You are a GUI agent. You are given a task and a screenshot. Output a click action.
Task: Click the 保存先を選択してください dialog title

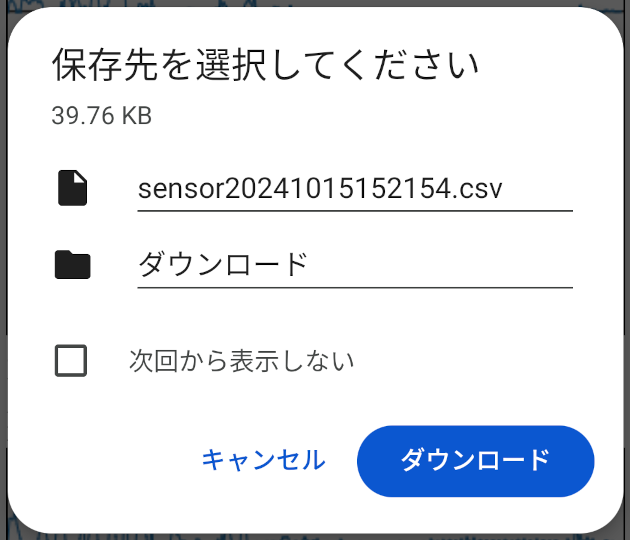tap(265, 66)
